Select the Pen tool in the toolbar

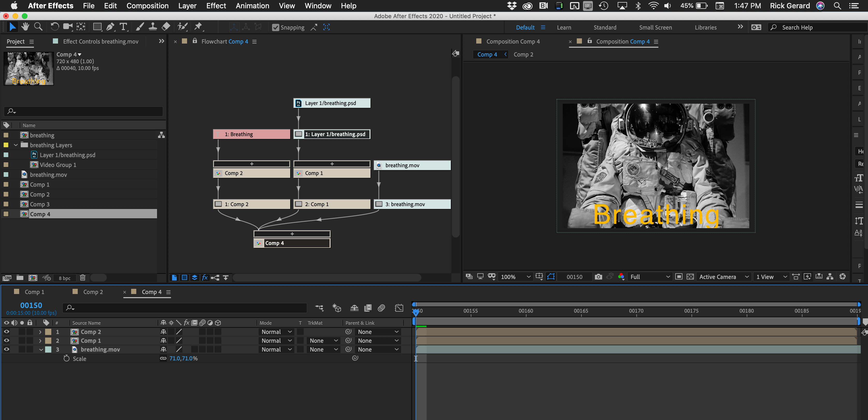click(110, 27)
